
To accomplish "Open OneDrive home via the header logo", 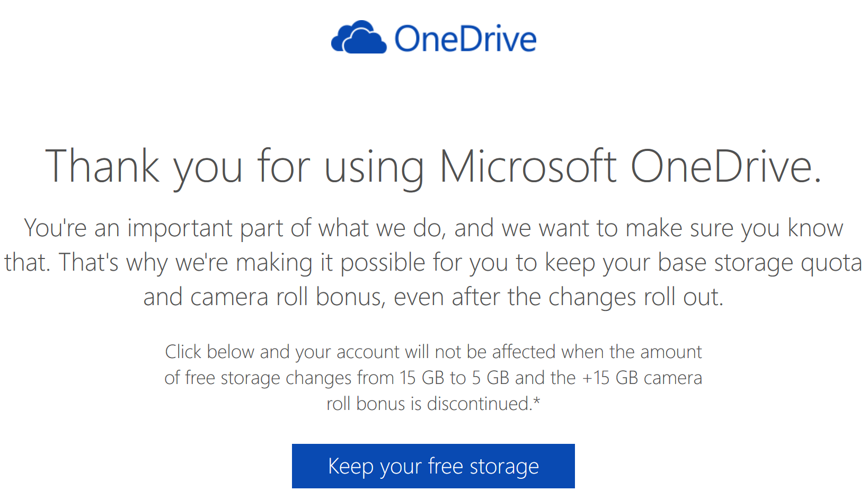I will coord(433,37).
